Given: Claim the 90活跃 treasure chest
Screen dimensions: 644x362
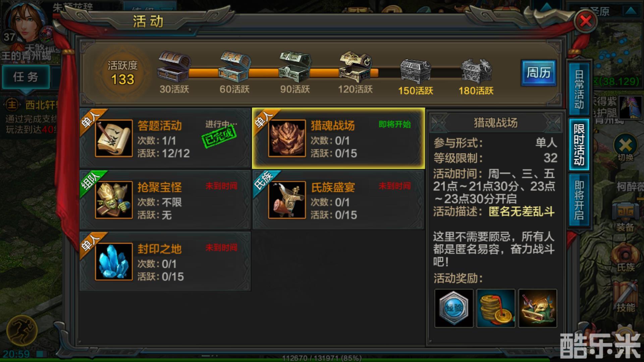Looking at the screenshot, I should click(x=295, y=67).
